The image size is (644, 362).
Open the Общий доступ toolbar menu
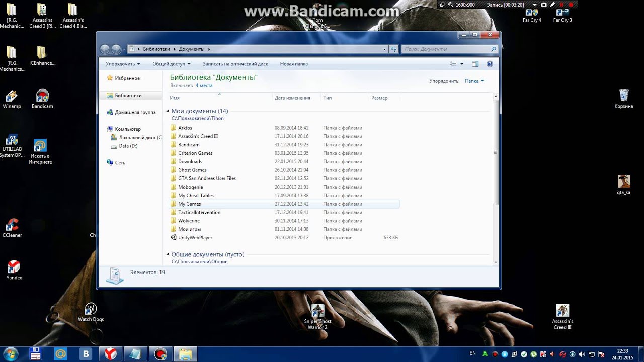coord(172,64)
